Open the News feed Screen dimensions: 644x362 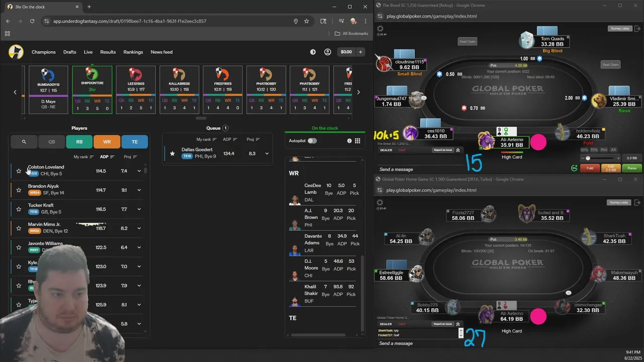coord(162,52)
